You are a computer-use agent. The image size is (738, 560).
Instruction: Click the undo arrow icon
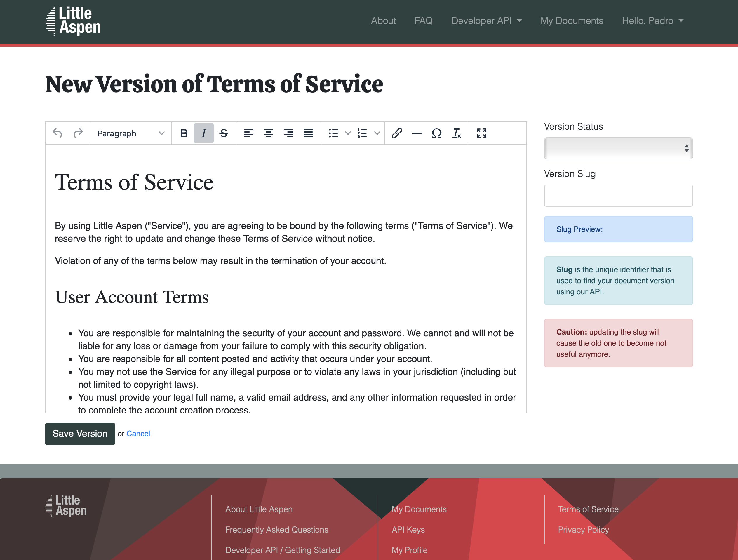[x=58, y=133]
